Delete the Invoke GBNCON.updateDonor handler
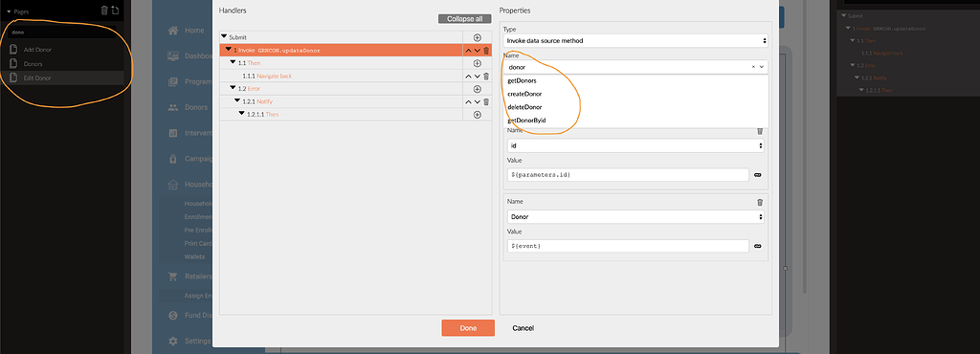Screen dimensions: 980x354 (x=486, y=51)
